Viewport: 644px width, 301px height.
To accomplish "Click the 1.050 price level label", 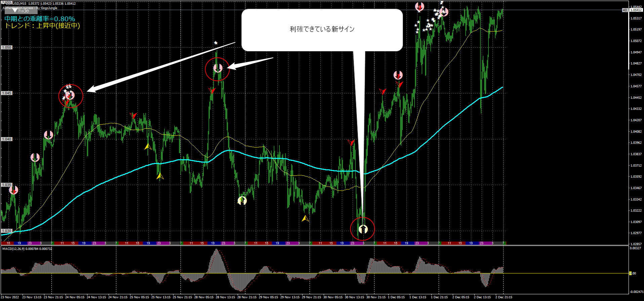I will (7, 47).
